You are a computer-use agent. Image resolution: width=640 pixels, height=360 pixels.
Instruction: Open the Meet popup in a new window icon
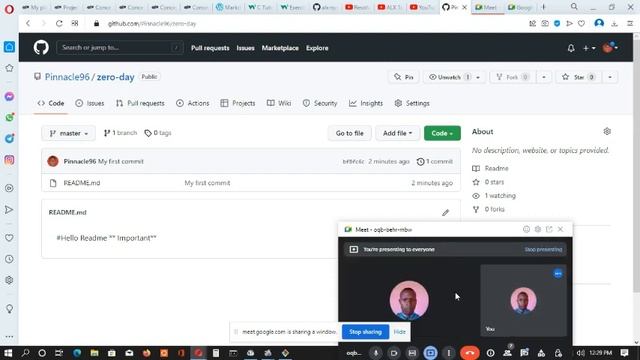(549, 229)
